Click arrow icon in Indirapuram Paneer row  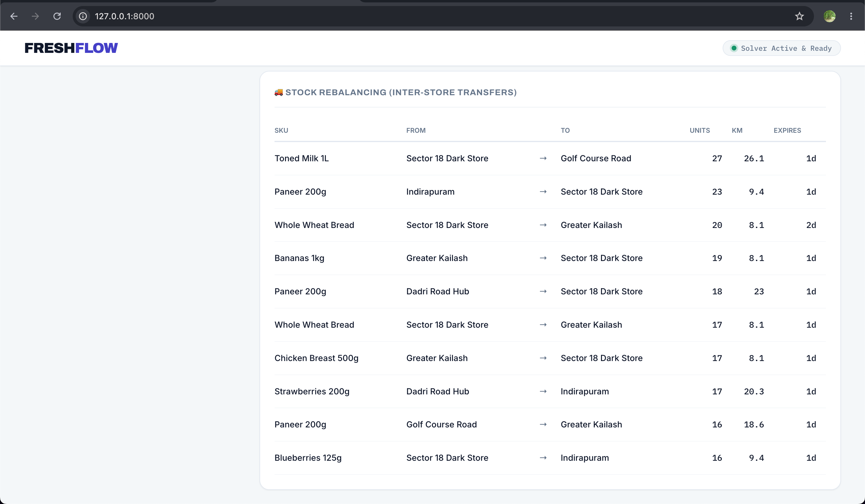point(543,192)
